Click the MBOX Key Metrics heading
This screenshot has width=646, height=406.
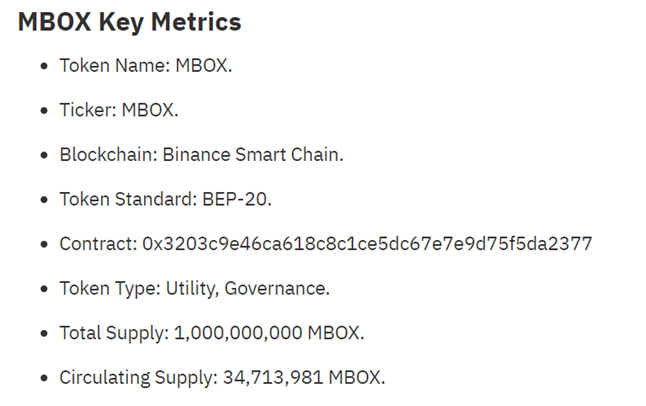pyautogui.click(x=129, y=22)
